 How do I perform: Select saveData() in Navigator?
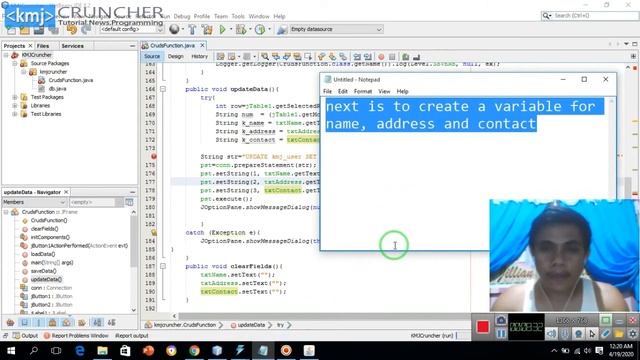tap(44, 271)
